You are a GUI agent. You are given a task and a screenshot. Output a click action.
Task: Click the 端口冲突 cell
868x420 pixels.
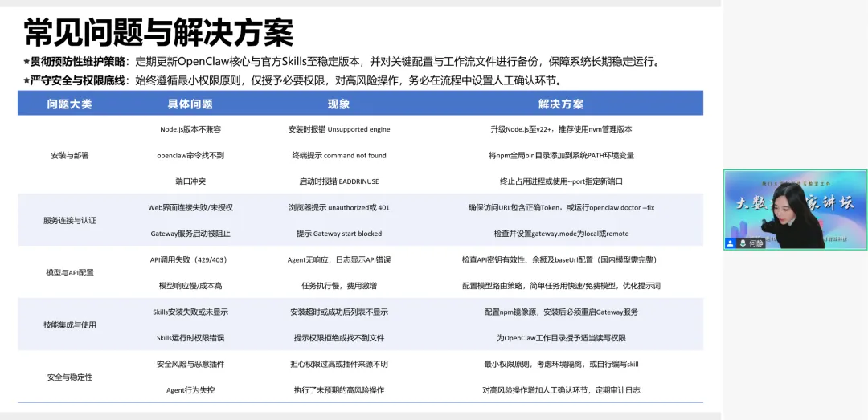coord(190,181)
